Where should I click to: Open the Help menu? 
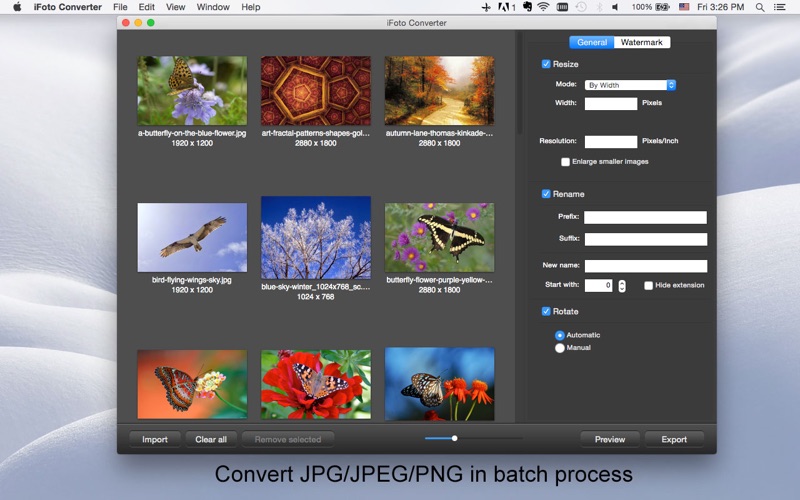point(251,7)
